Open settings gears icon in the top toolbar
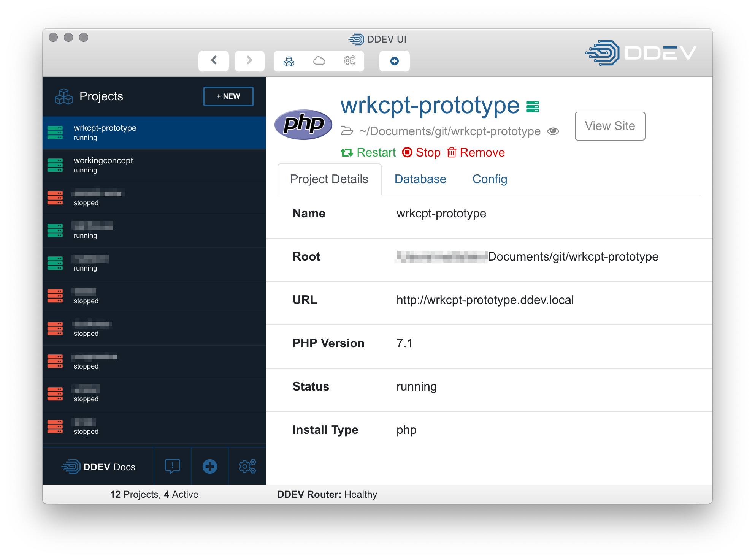 tap(349, 61)
